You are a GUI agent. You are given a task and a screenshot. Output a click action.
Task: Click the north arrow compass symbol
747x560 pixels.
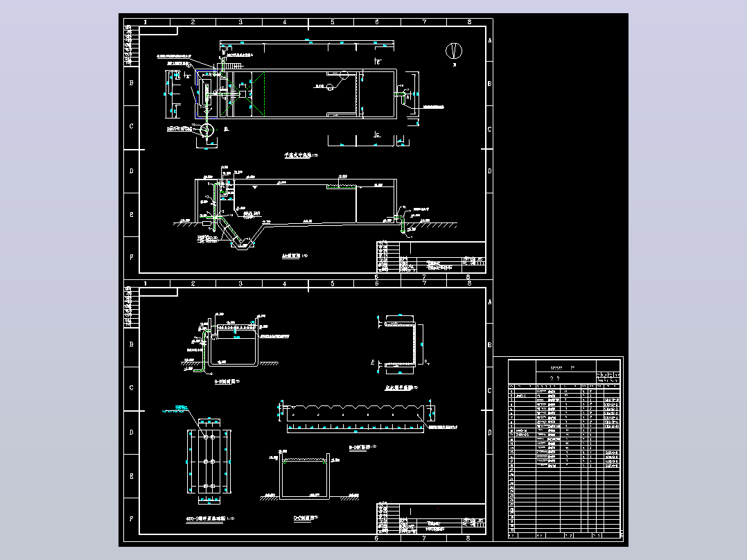coord(453,51)
